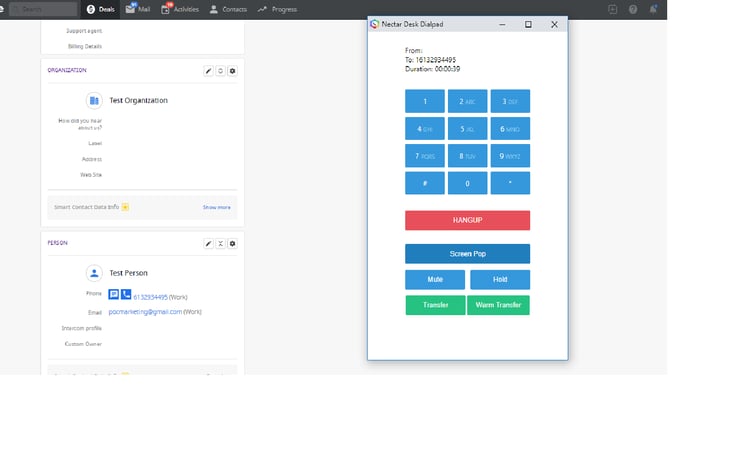Click the Organization section swap icon
750x468 pixels.
(x=221, y=71)
